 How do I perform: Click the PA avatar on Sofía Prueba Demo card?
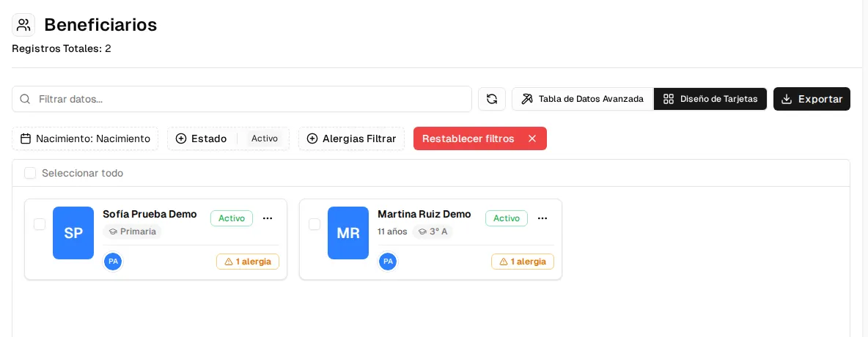click(114, 262)
